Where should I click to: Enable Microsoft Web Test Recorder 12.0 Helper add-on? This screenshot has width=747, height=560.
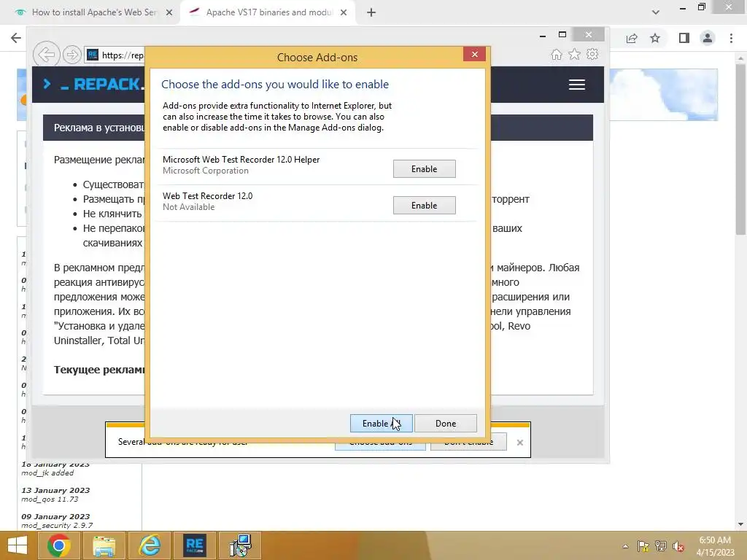(x=424, y=169)
